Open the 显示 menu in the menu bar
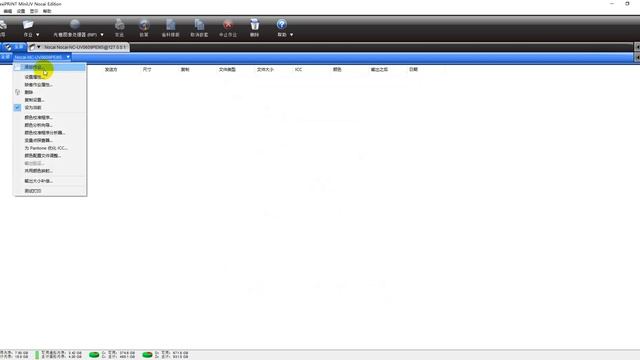The width and height of the screenshot is (640, 360). point(34,11)
